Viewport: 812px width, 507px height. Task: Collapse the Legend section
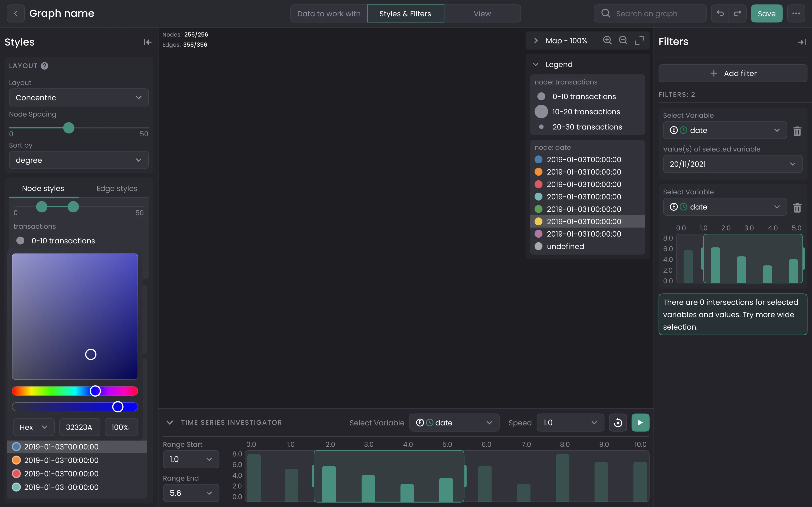click(x=536, y=64)
